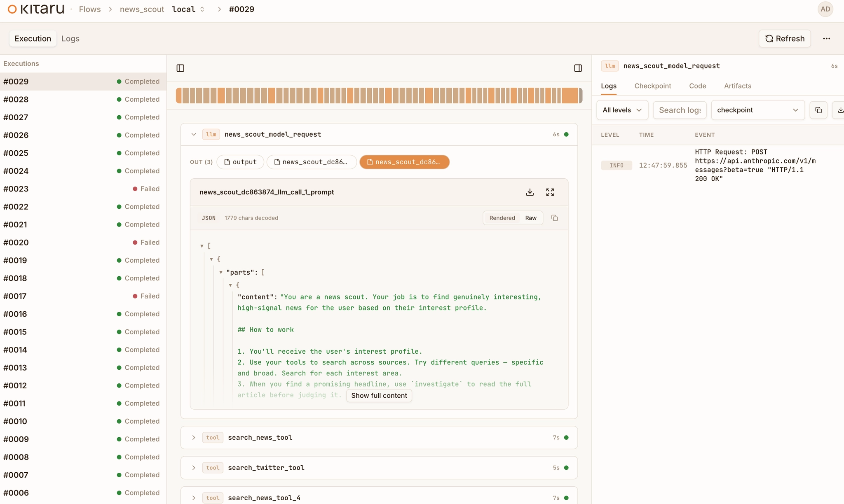Switch to Rendered view
Viewport: 844px width, 504px height.
point(502,218)
